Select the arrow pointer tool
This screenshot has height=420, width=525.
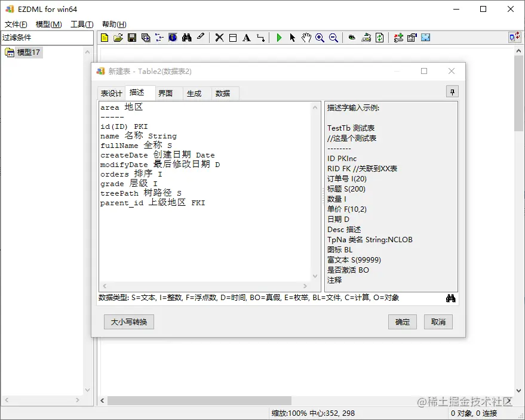tap(292, 38)
